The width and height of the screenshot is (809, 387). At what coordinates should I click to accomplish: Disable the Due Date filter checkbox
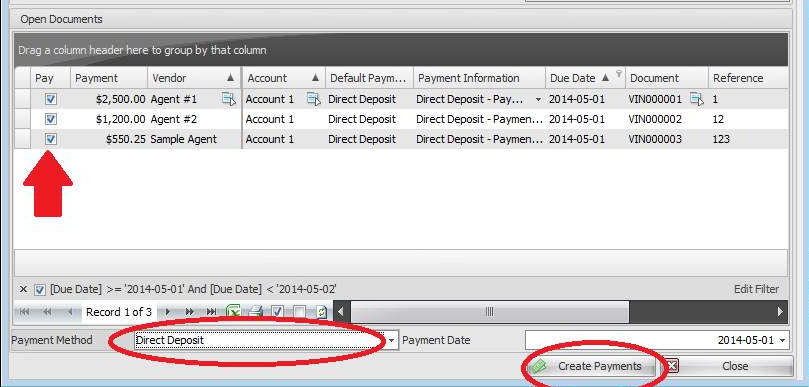tap(40, 289)
